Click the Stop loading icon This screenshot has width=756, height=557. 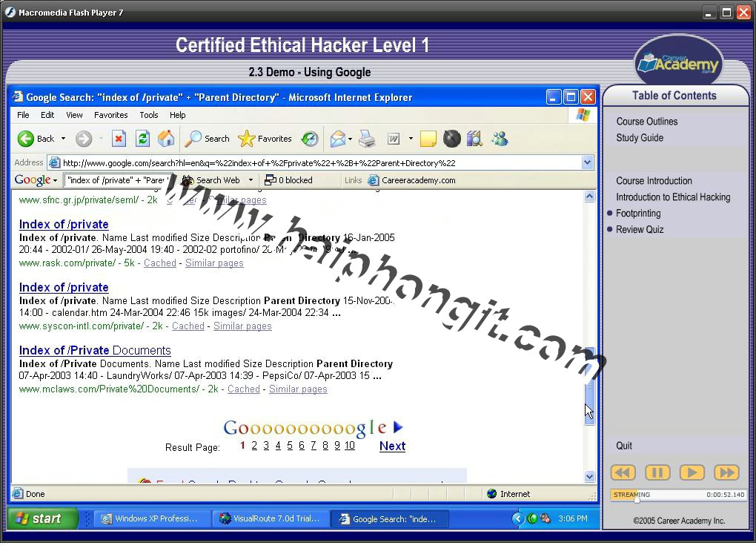[119, 139]
